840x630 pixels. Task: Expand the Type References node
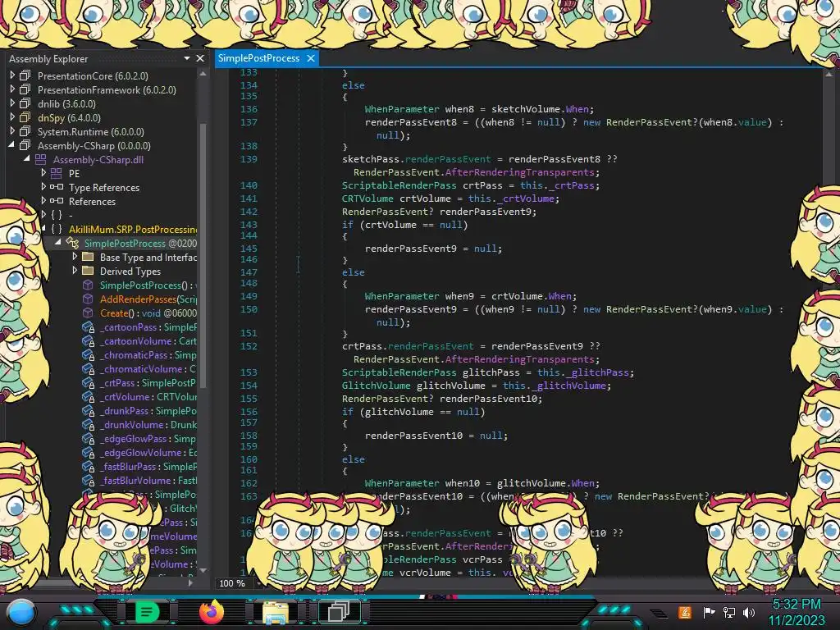(43, 187)
